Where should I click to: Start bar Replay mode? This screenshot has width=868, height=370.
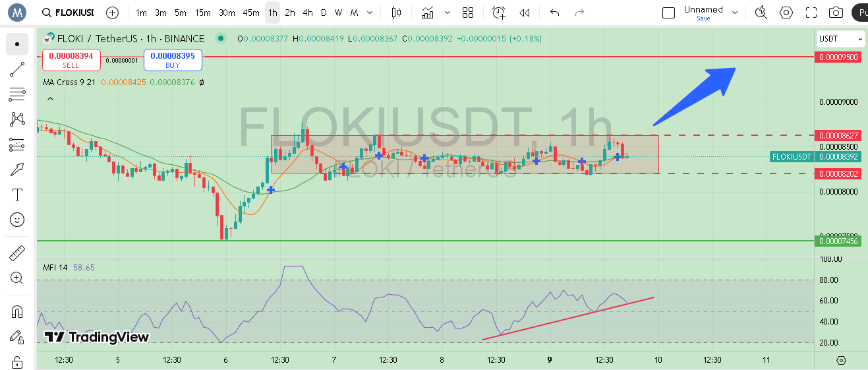tap(525, 13)
